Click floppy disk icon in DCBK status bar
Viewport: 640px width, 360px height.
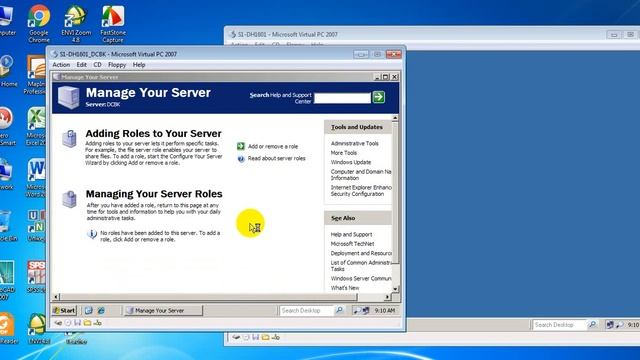pyautogui.click(x=78, y=323)
